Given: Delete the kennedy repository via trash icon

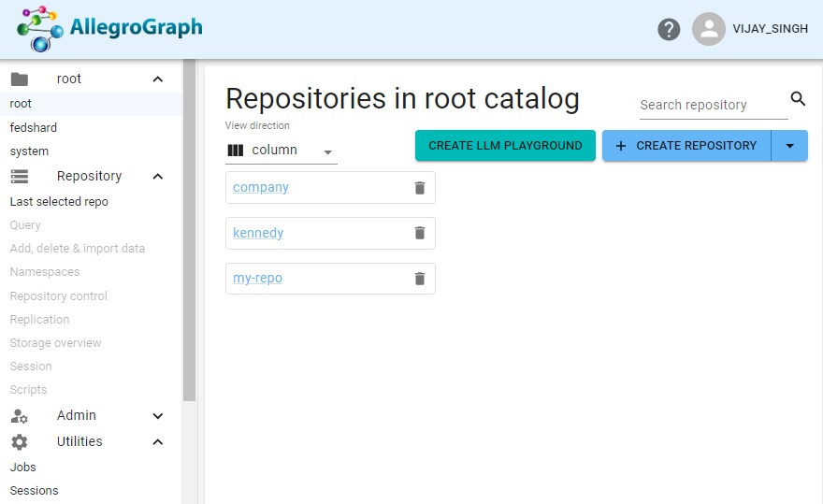Looking at the screenshot, I should point(420,233).
